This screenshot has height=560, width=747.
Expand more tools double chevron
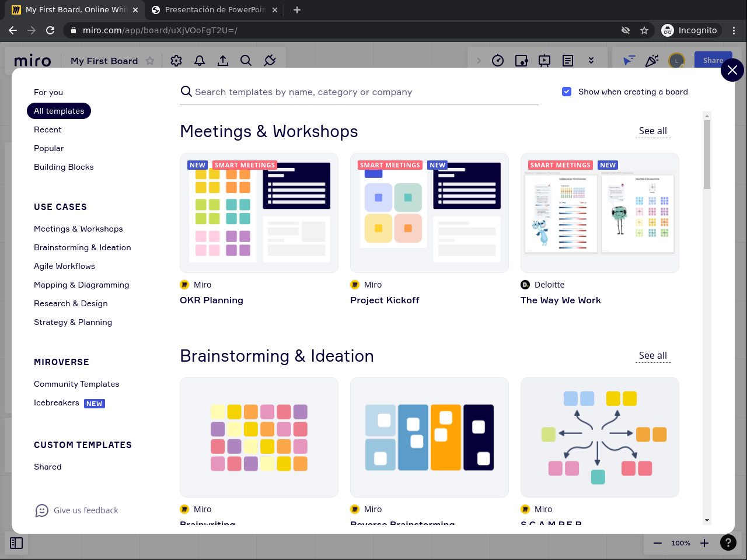(591, 61)
